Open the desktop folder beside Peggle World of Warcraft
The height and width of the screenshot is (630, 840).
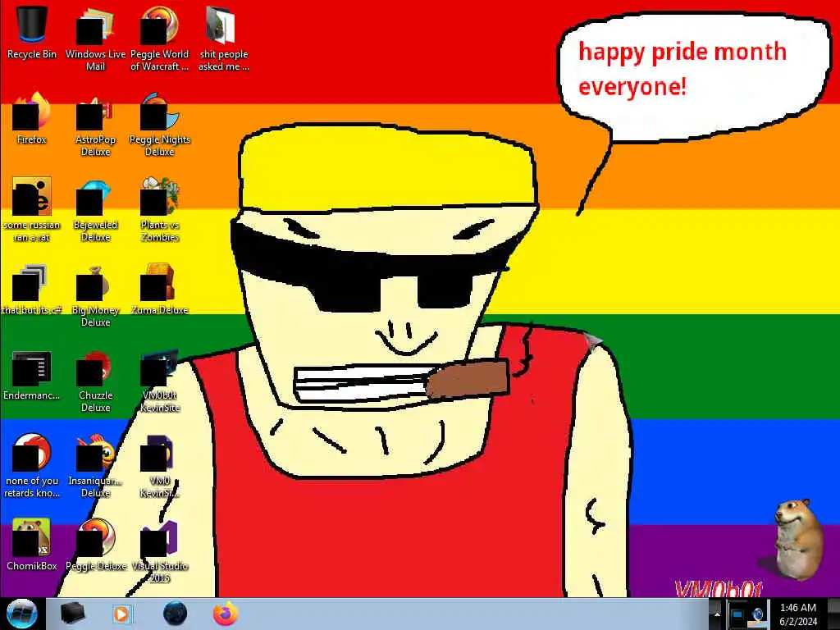coord(223,39)
